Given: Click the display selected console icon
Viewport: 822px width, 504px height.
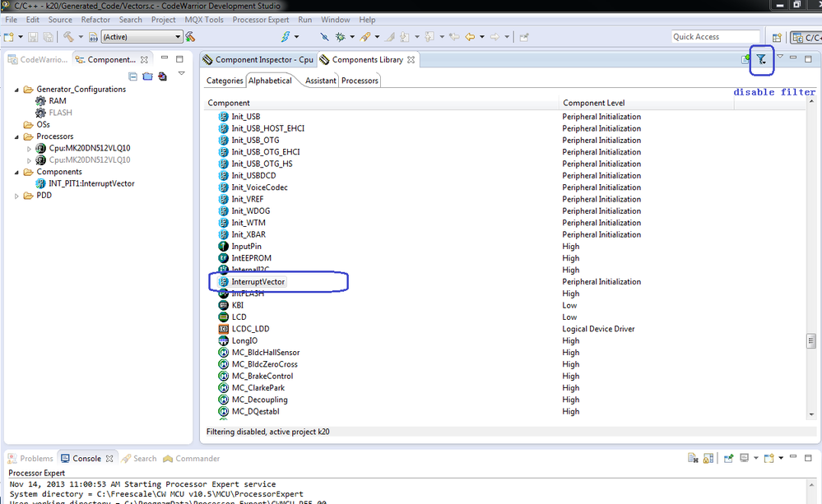Looking at the screenshot, I should [x=744, y=459].
